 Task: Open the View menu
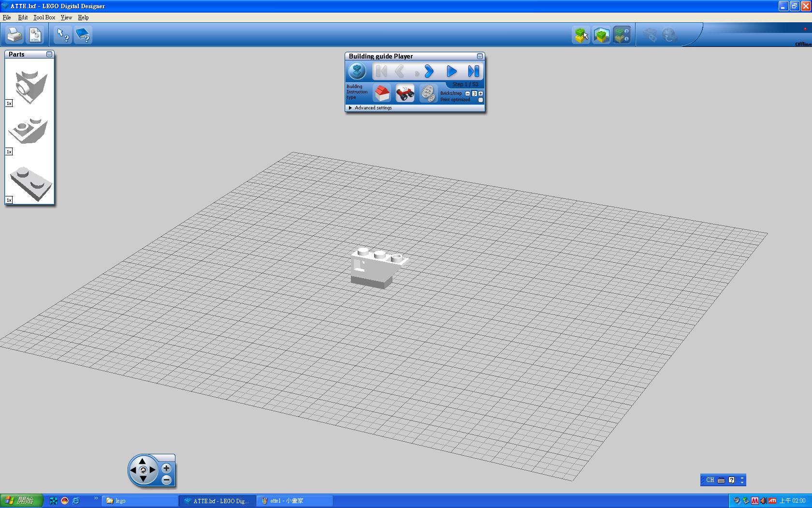(66, 17)
